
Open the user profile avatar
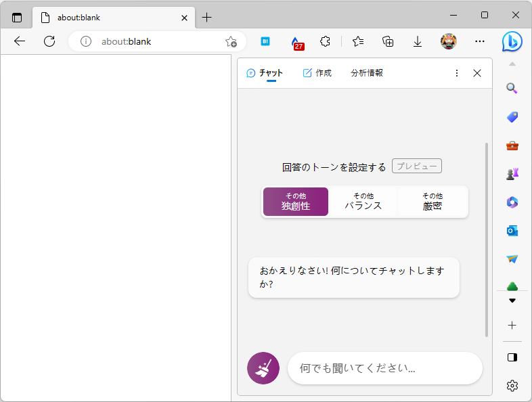pos(449,41)
